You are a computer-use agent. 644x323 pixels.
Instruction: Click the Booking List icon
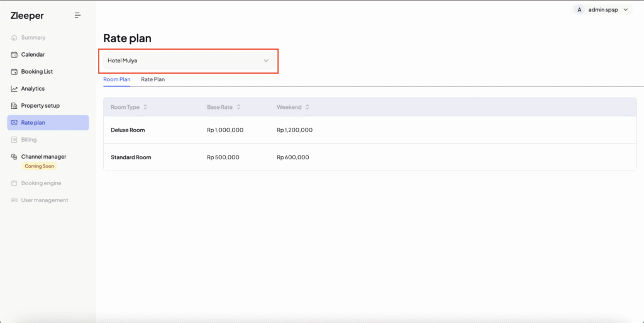click(x=14, y=72)
